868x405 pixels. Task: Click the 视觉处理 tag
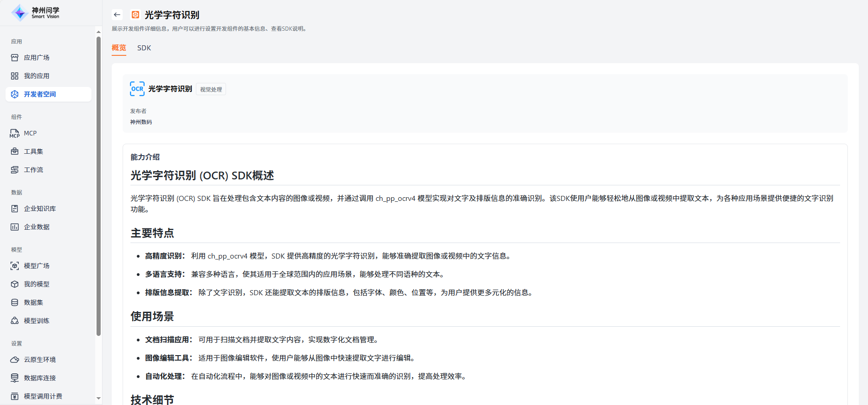point(211,89)
